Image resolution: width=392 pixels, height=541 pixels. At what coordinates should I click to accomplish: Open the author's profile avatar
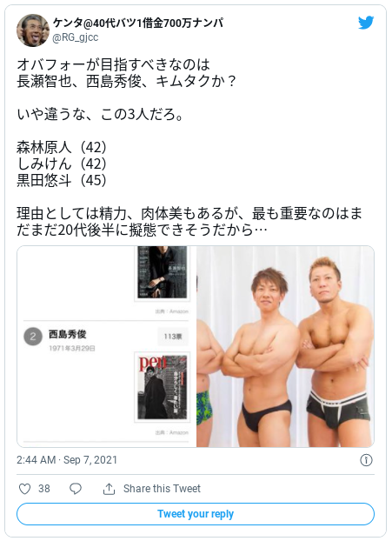point(33,30)
